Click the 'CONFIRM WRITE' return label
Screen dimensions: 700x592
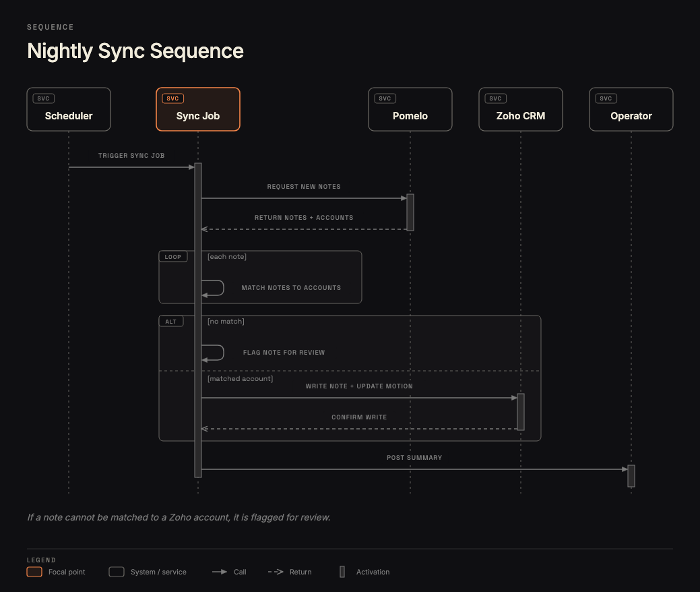359,417
